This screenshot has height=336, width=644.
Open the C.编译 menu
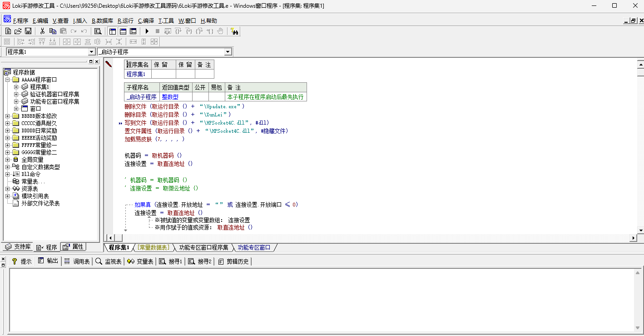(146, 20)
